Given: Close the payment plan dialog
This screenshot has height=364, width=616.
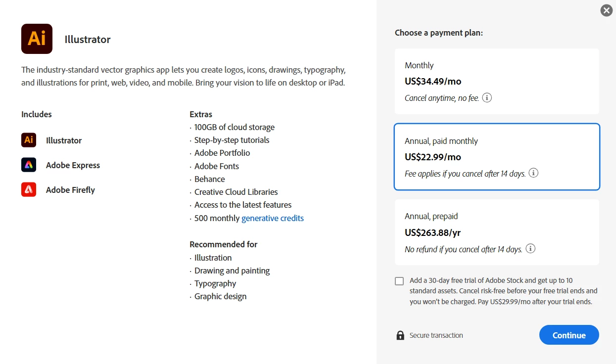Looking at the screenshot, I should coord(606,10).
